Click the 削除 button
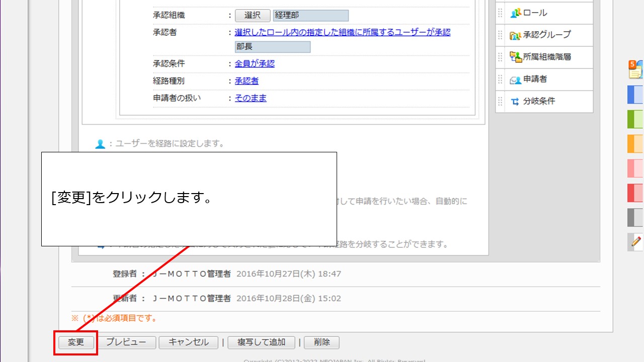Image resolution: width=644 pixels, height=362 pixels. (x=321, y=342)
